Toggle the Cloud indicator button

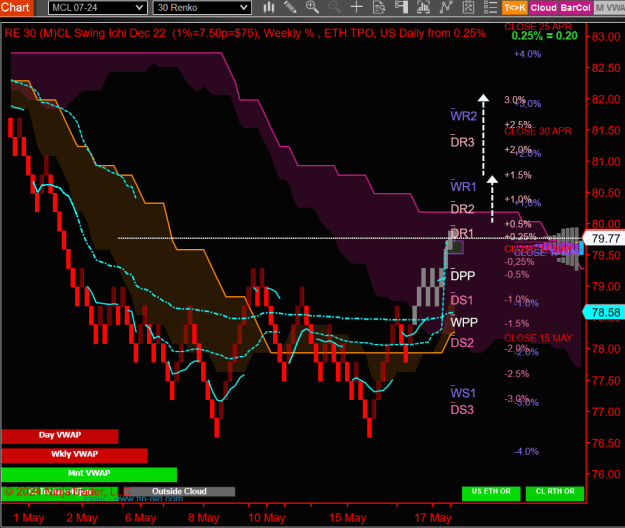point(544,8)
